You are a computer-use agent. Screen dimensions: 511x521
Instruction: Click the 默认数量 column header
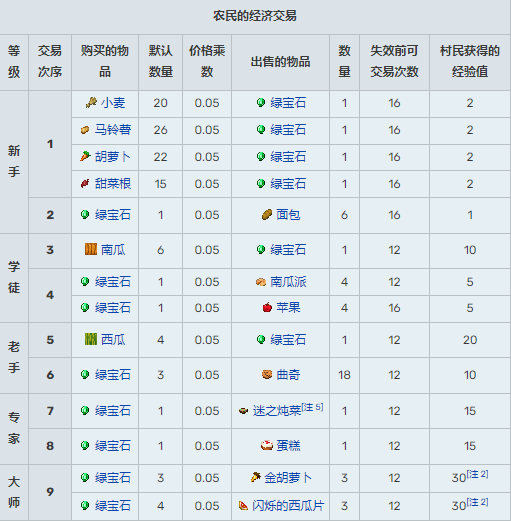pyautogui.click(x=160, y=61)
